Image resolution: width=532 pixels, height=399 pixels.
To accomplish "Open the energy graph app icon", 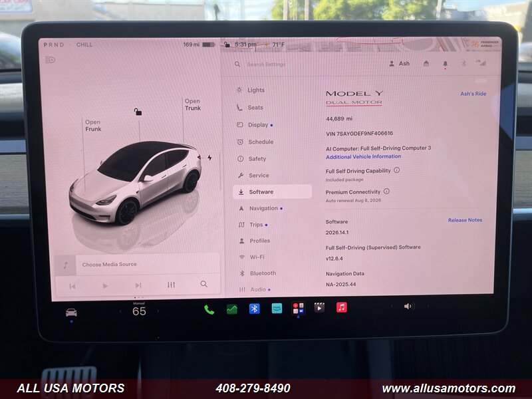I will point(231,309).
